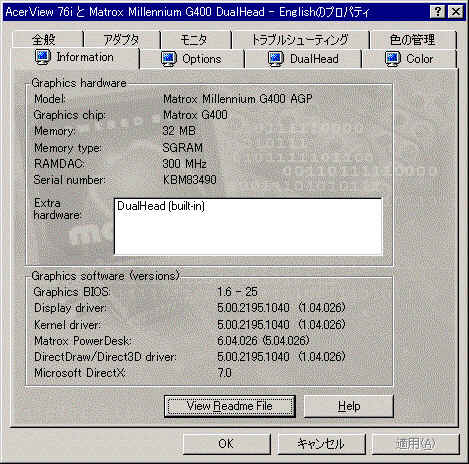Click the Microsoft DirectX version 7.0
469x464 pixels.
coord(224,373)
